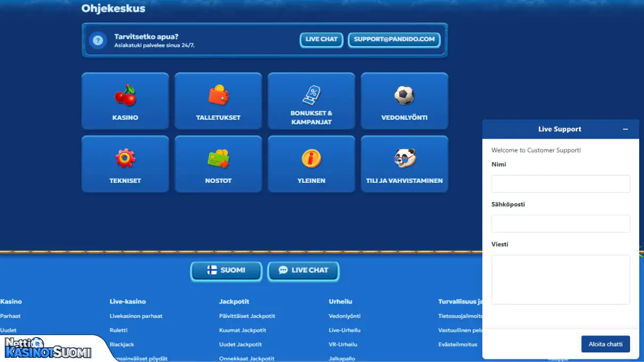644x362 pixels.
Task: Click the Live Chat button in help banner
Action: (x=321, y=39)
